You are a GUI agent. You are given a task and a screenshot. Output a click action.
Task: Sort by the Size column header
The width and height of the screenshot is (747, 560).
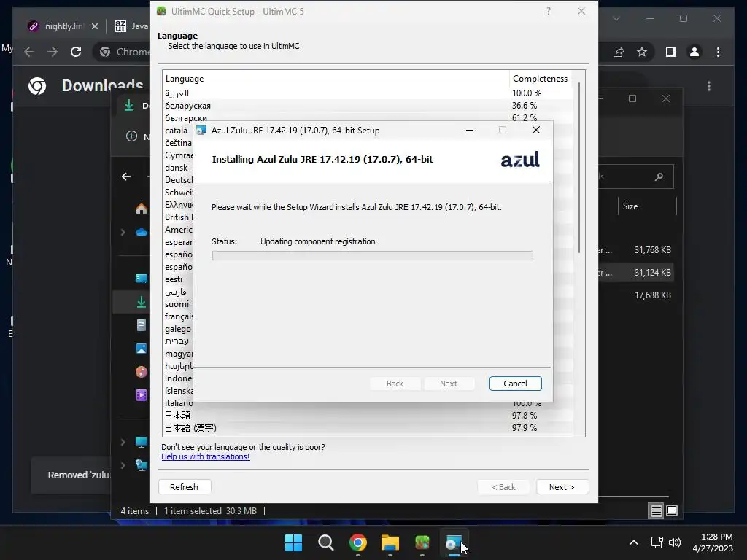647,206
